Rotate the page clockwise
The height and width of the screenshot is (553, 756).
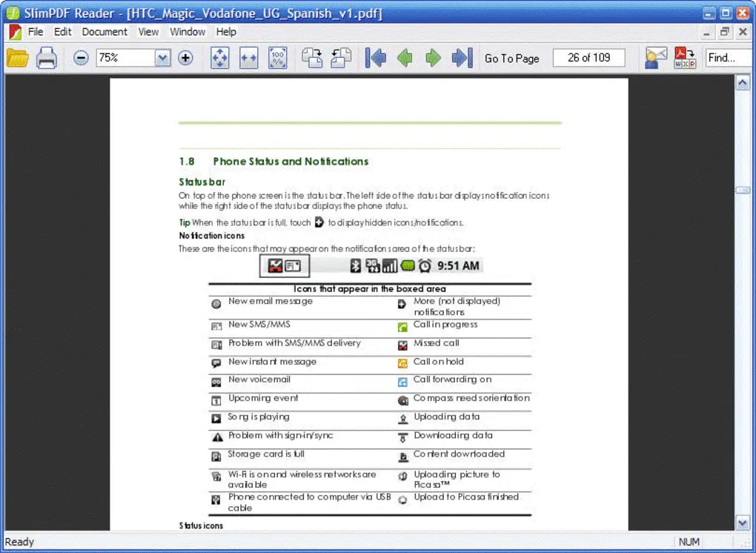[312, 58]
